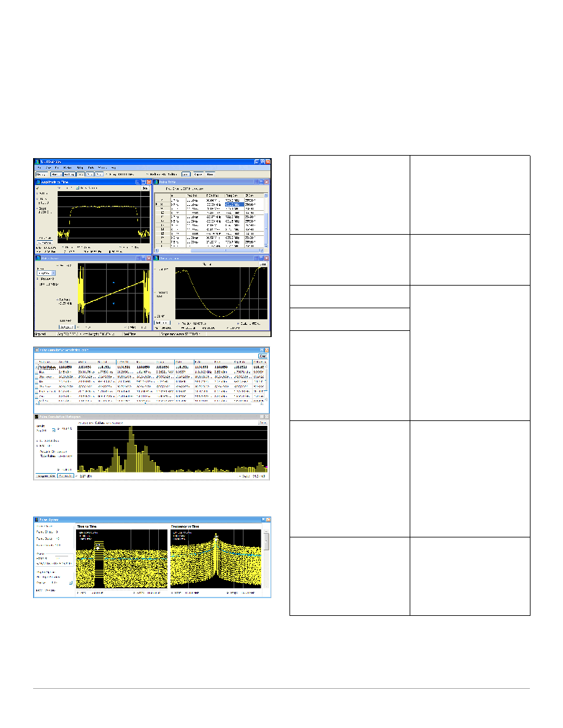Click the Pulse Statistics table horizontal scrollbar
The image size is (563, 728).
pyautogui.click(x=148, y=403)
